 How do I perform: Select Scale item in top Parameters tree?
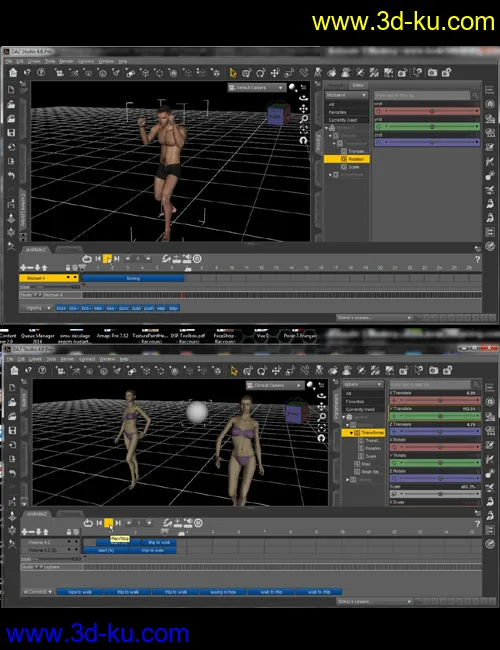pyautogui.click(x=353, y=167)
